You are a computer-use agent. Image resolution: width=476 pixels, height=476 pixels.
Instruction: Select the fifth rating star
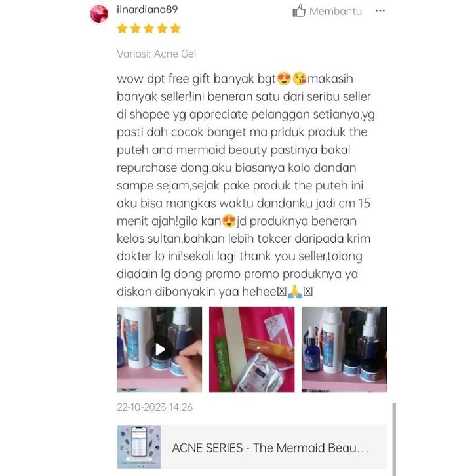tap(176, 29)
